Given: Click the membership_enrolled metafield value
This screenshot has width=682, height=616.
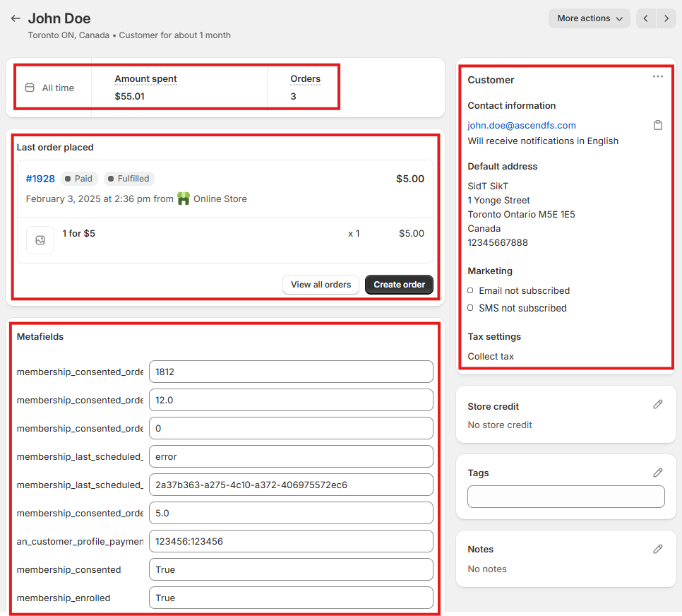Looking at the screenshot, I should click(x=291, y=598).
